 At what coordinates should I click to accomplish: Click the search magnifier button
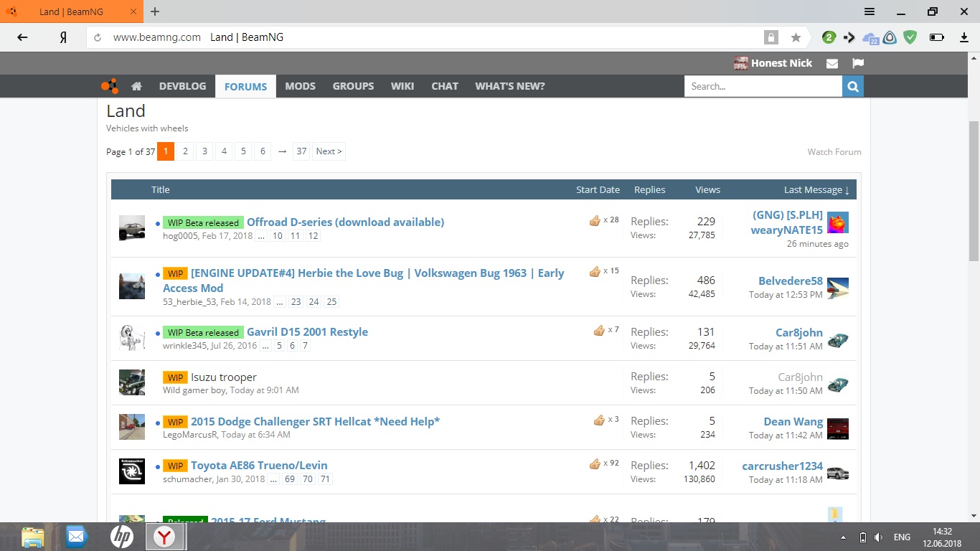pos(853,86)
